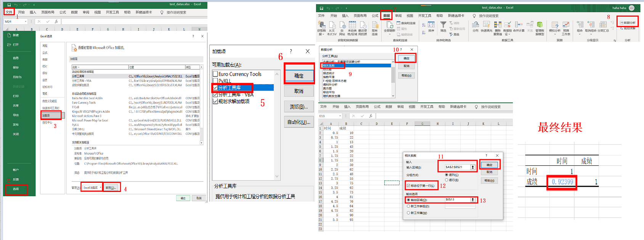The width and height of the screenshot is (644, 240).
Task: Click 自动化(U)... in the 加载项 dialog
Action: point(299,122)
